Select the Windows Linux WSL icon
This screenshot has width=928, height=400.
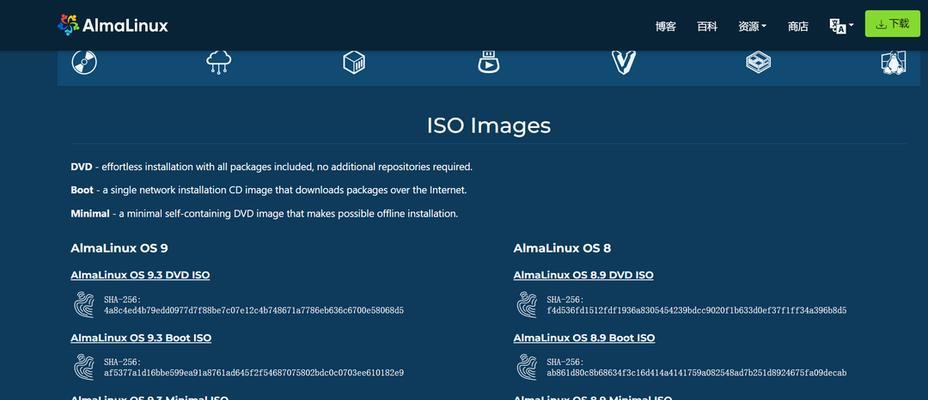coord(894,62)
